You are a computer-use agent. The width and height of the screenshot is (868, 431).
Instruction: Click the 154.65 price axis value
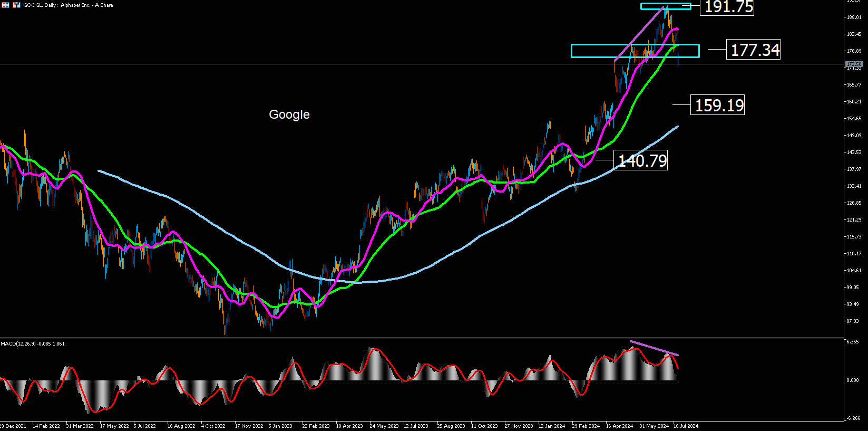[x=854, y=119]
